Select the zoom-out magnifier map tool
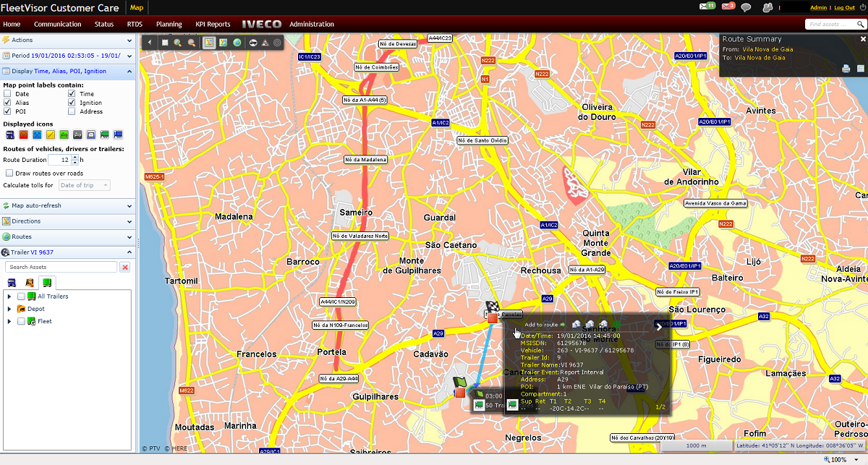 (191, 43)
